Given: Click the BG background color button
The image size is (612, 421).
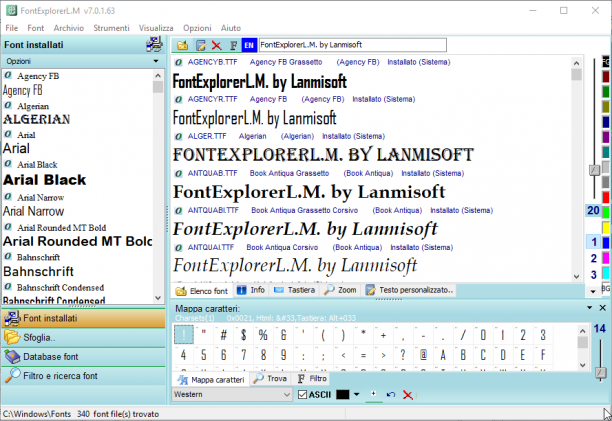Looking at the screenshot, I should pyautogui.click(x=606, y=288).
